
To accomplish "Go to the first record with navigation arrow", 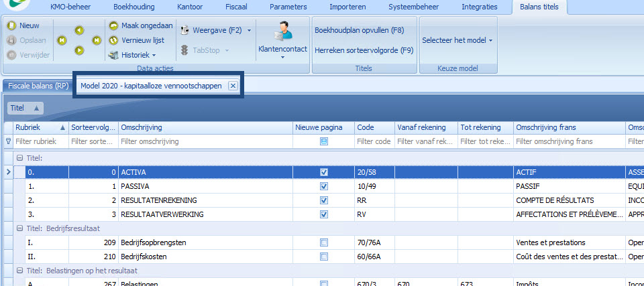I will point(62,40).
